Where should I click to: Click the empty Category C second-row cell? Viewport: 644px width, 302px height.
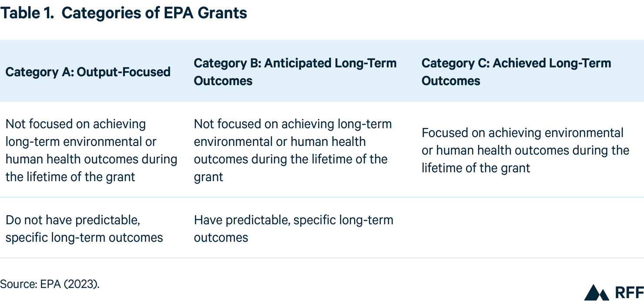(x=530, y=228)
